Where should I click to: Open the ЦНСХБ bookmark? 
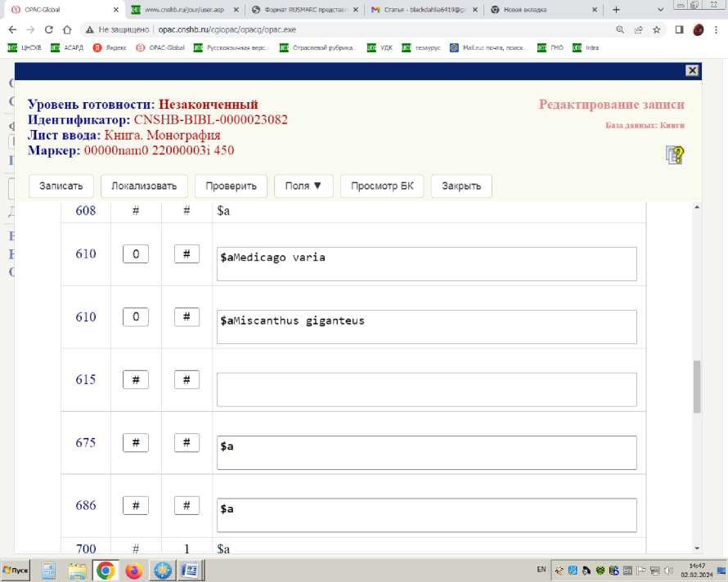(25, 47)
